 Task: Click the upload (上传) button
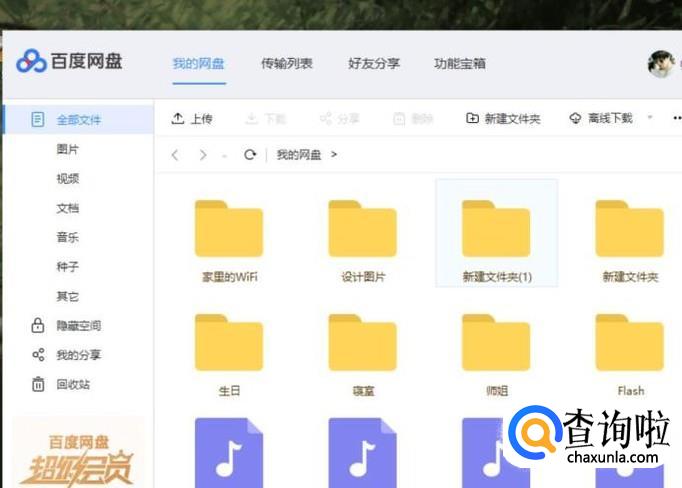pos(192,118)
